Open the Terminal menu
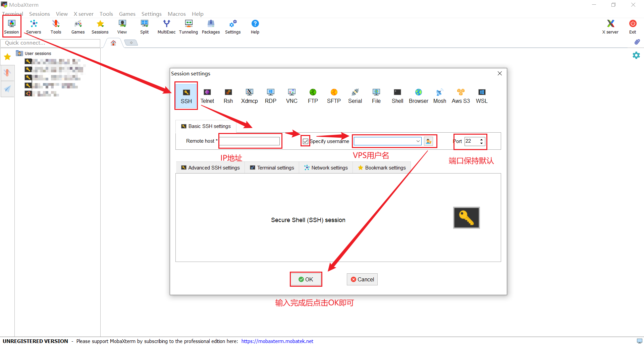Screen dimensions: 644x345 click(12, 14)
